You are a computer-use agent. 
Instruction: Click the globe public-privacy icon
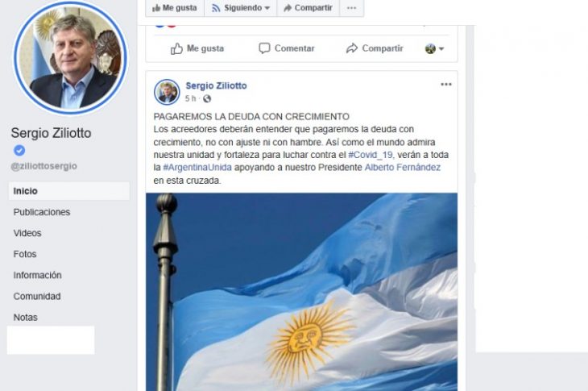coord(207,98)
